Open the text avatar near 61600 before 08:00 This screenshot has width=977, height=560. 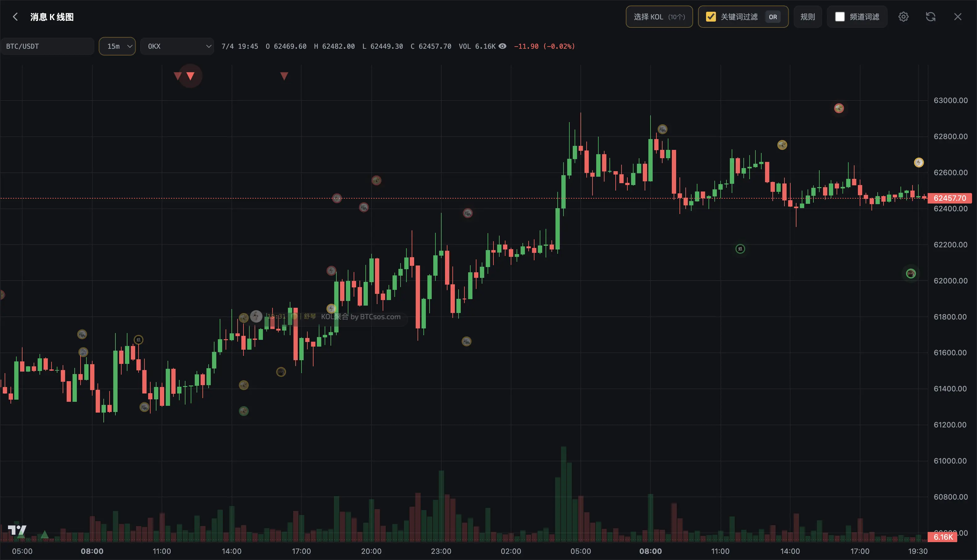tap(83, 352)
